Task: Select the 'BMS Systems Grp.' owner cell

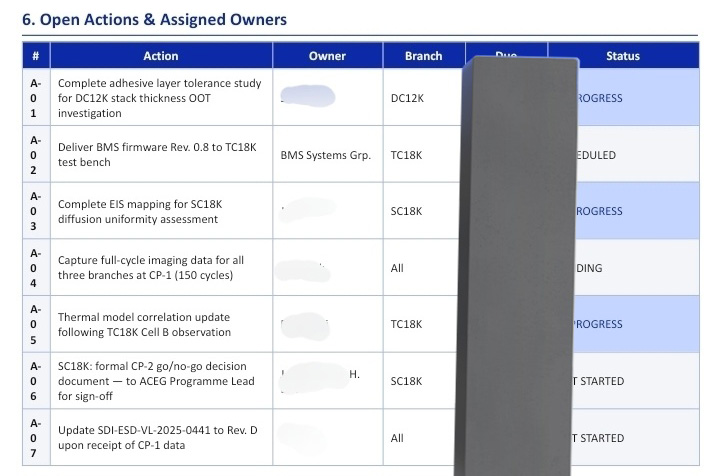Action: pos(325,155)
